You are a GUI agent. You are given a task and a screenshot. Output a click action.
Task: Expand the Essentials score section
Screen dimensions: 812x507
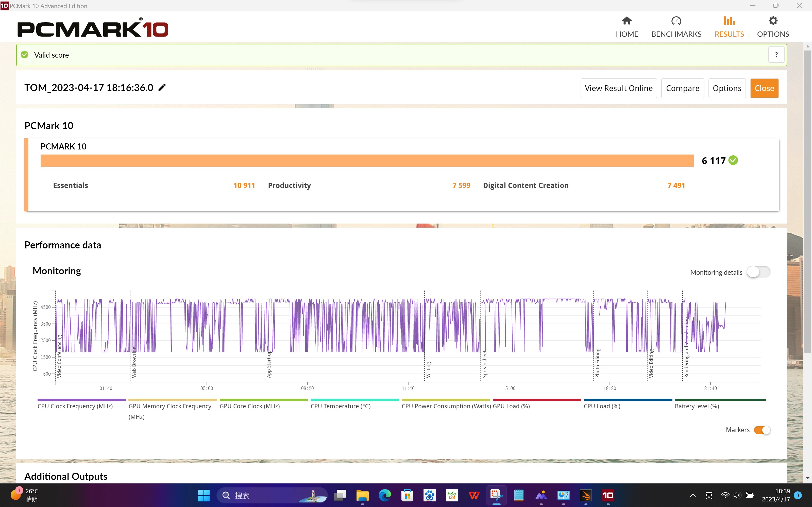(x=70, y=185)
